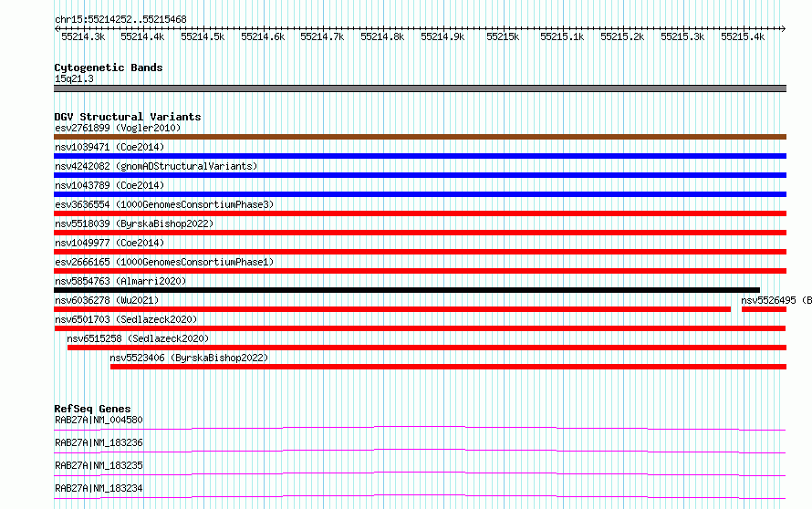Click the 55214.9k ruler tick label
The width and height of the screenshot is (812, 509).
442,36
